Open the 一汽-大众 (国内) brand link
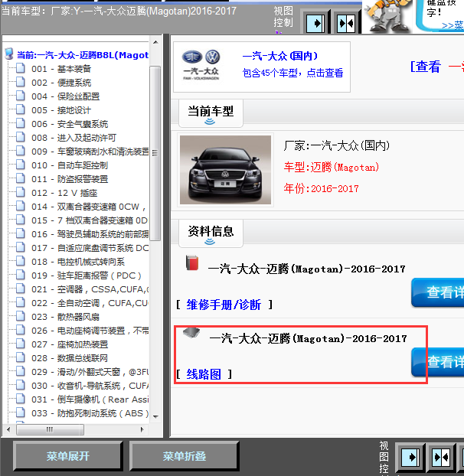The image size is (464, 476). [x=280, y=56]
